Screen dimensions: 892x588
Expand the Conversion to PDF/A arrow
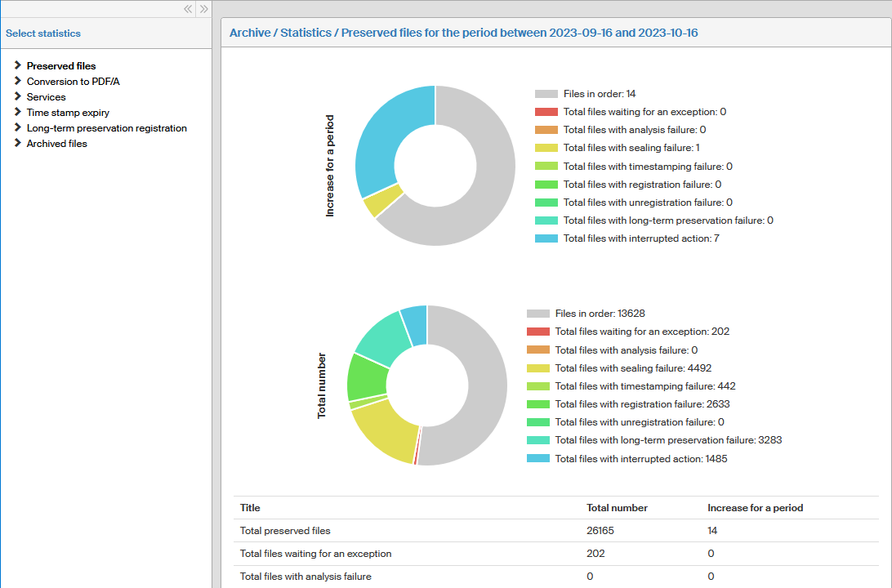tap(17, 81)
